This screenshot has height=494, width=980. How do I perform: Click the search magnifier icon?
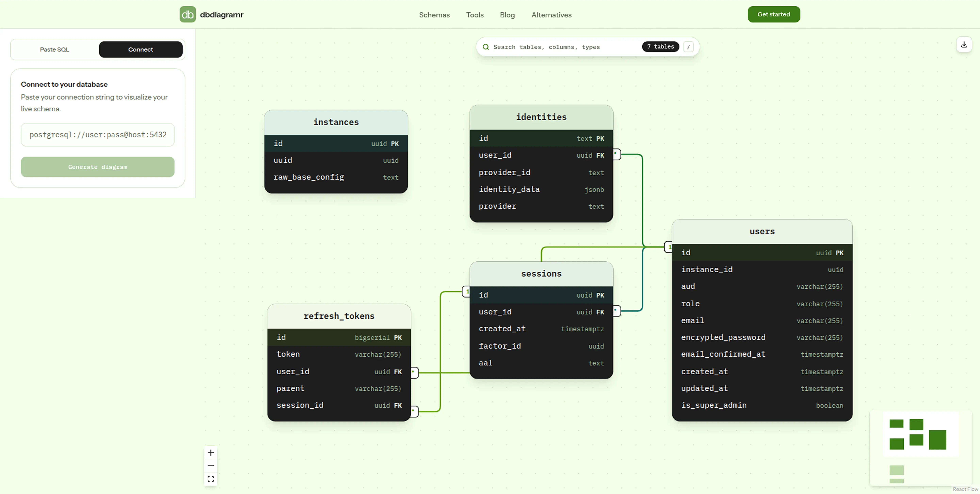(486, 47)
